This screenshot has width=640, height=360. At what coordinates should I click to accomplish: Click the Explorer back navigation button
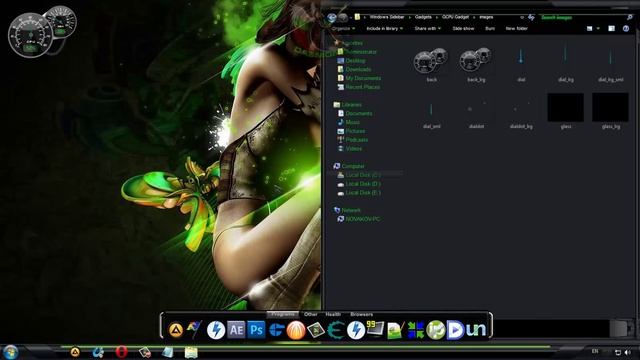tap(331, 18)
